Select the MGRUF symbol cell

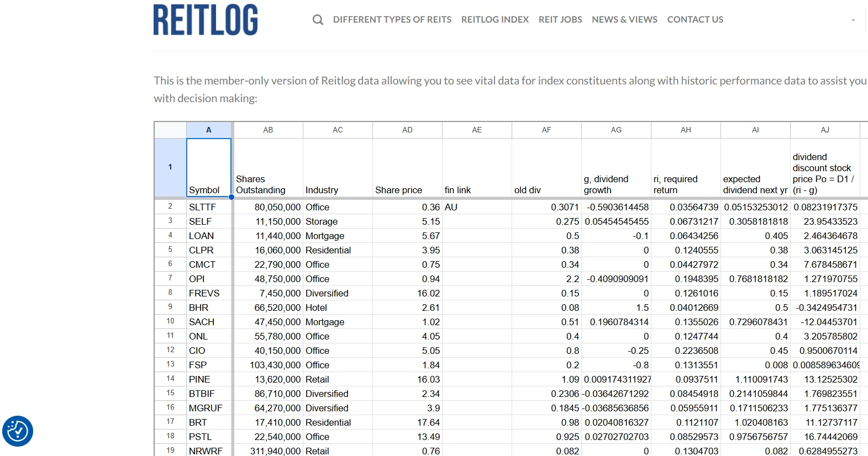[x=209, y=408]
